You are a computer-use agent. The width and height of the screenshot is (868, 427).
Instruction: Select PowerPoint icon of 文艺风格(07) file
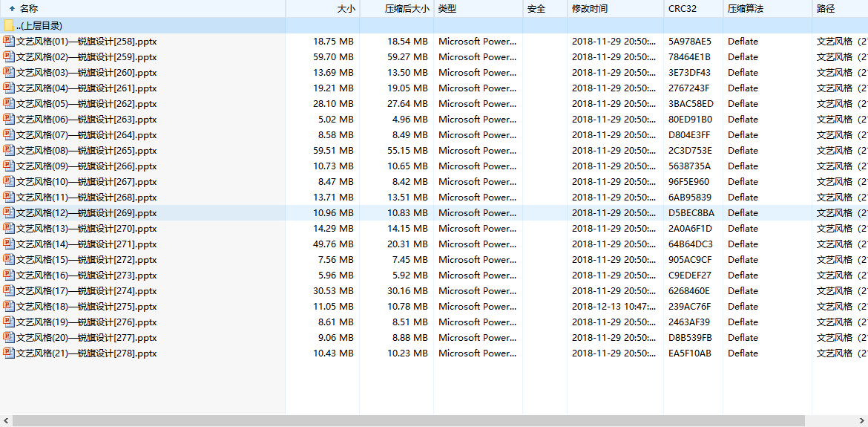8,134
